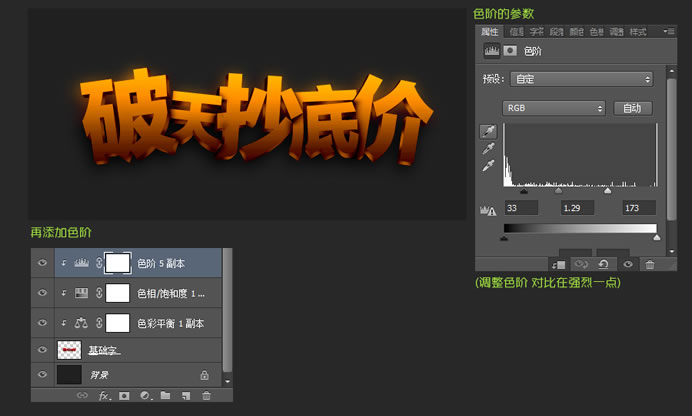Delete the adjustment layer via trash icon
This screenshot has width=692, height=416.
(x=650, y=264)
